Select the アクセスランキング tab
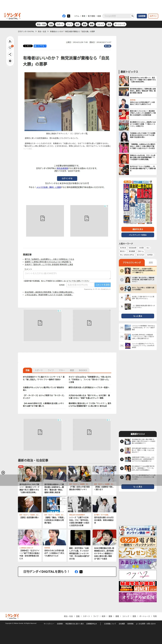Image resolution: width=162 pixels, height=644 pixels. pos(132,262)
